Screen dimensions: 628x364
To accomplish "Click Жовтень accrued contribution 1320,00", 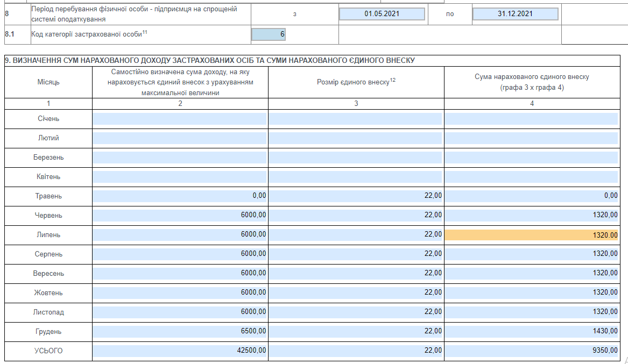I will pyautogui.click(x=532, y=293).
